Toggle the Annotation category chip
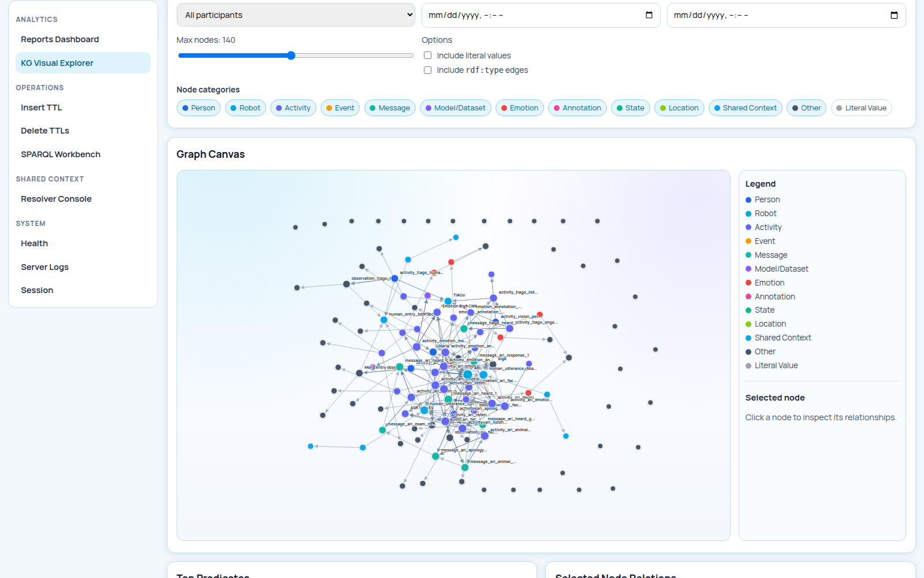The width and height of the screenshot is (924, 578). (x=577, y=108)
